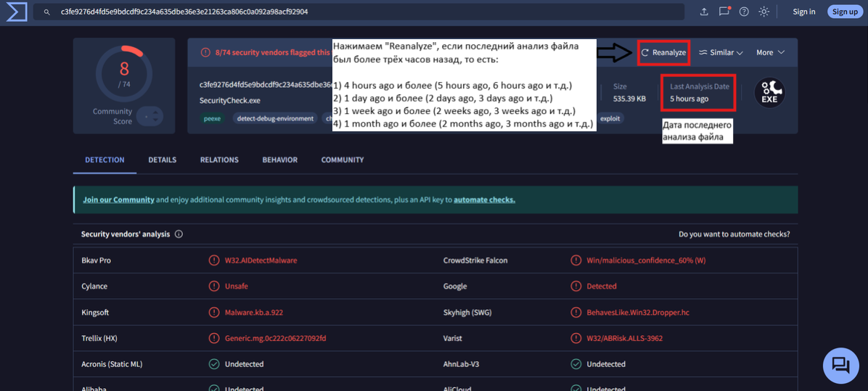The image size is (868, 391).
Task: Click the Reanalyze refresh icon
Action: 645,52
